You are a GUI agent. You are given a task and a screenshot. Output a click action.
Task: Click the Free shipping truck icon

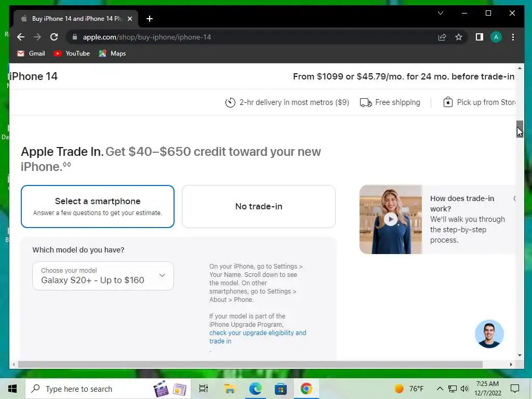click(x=366, y=102)
